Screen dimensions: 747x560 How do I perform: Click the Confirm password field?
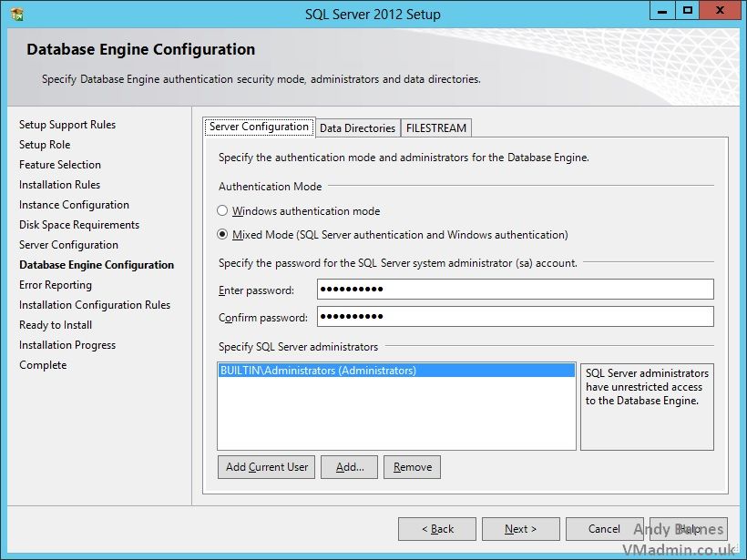(515, 317)
